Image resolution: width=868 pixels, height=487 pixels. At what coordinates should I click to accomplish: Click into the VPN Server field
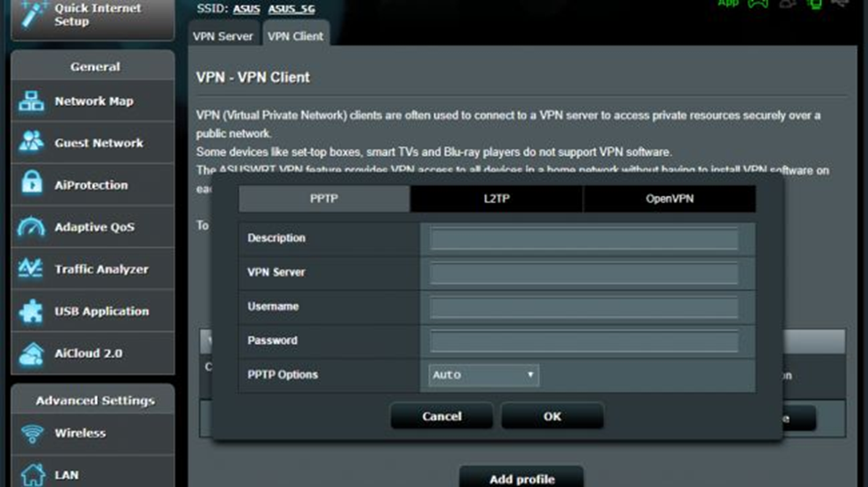click(x=584, y=272)
